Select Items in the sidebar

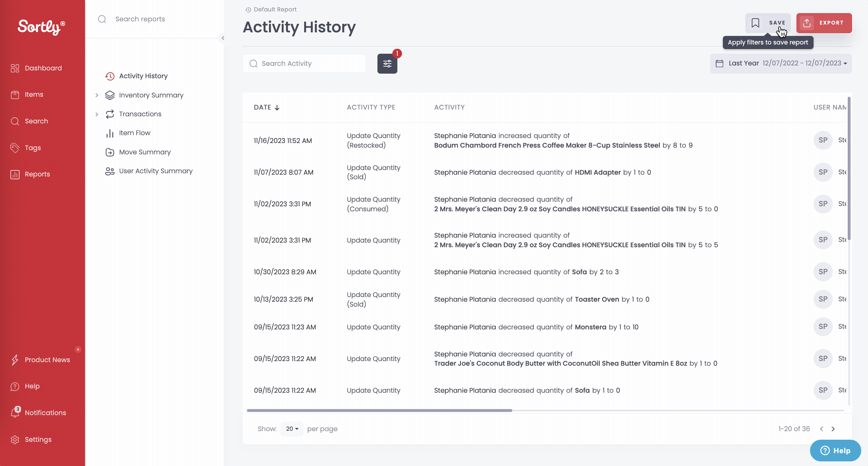[34, 94]
